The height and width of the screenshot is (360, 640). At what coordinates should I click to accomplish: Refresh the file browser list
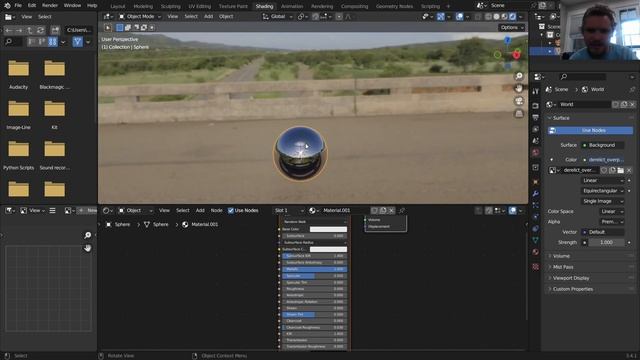click(x=40, y=30)
